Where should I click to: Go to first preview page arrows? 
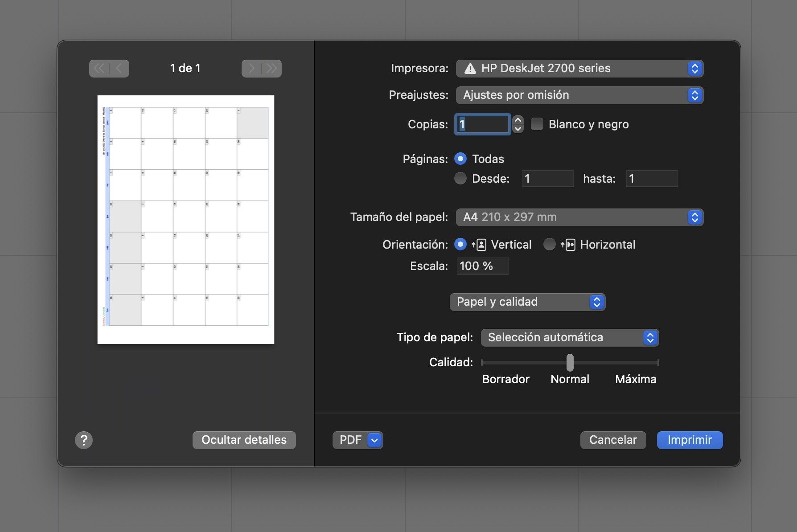pyautogui.click(x=99, y=69)
